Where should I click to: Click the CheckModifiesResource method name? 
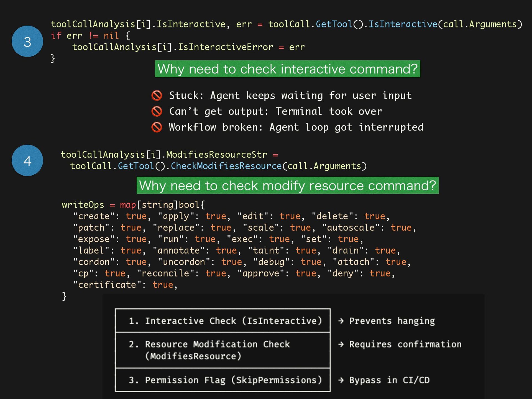[x=226, y=166]
